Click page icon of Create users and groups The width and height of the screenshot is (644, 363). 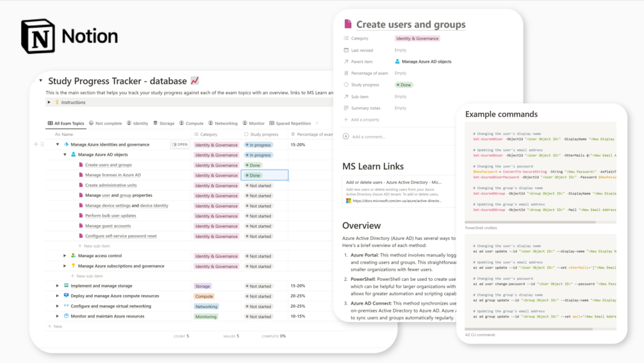pyautogui.click(x=81, y=165)
